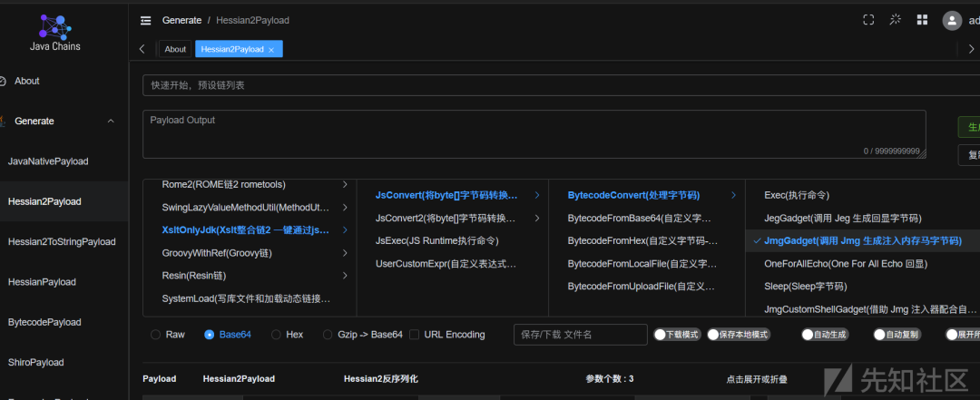
Task: Open HessianPayload in sidebar
Action: coord(42,282)
